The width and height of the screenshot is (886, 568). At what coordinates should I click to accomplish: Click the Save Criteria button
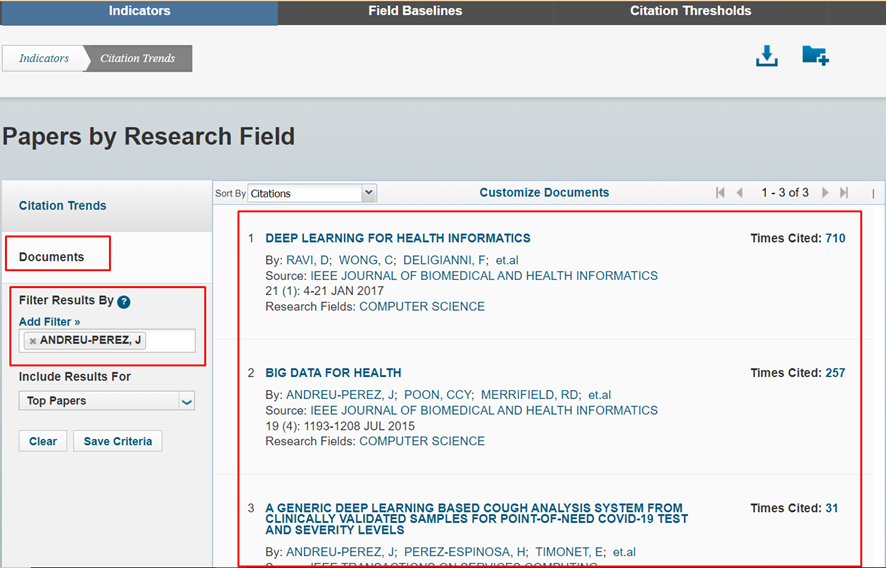(x=118, y=441)
